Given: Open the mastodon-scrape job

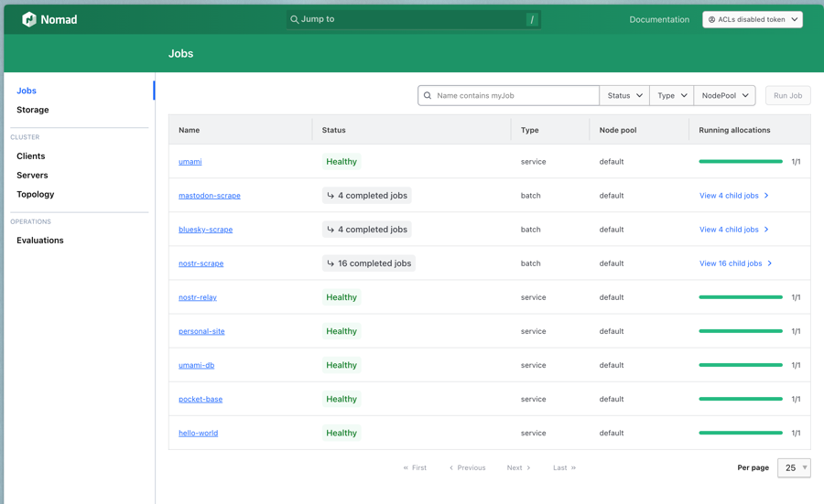Looking at the screenshot, I should tap(209, 196).
